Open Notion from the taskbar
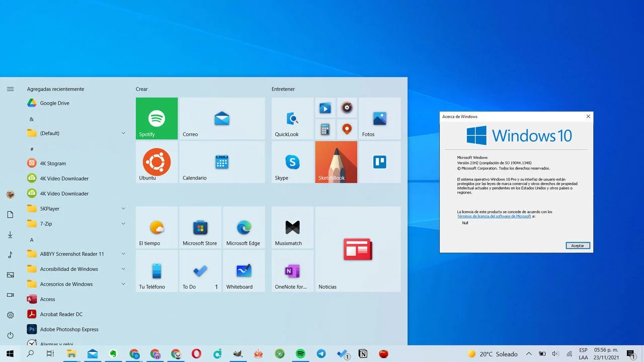Screen dimensions: 644x362 pyautogui.click(x=363, y=354)
